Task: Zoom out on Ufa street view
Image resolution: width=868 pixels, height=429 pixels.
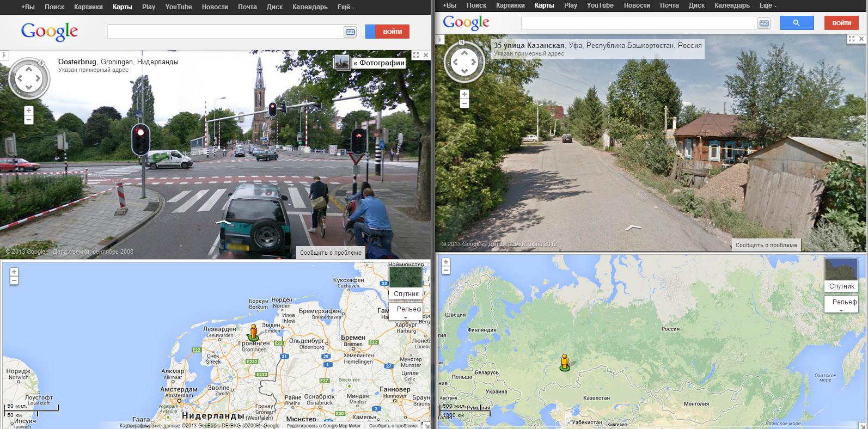Action: 464,103
